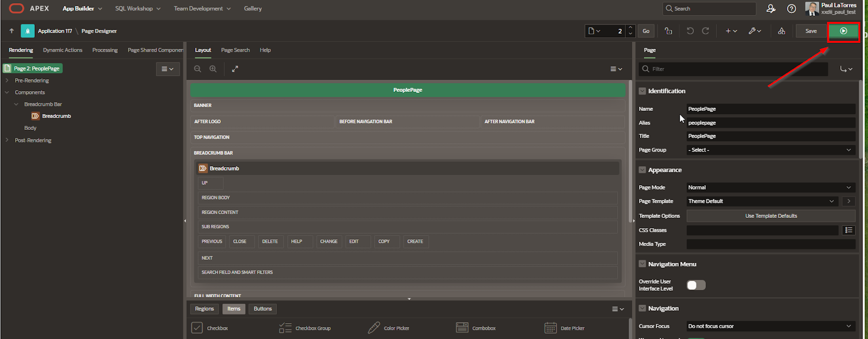Click the Oracle APEX logo

(x=29, y=8)
